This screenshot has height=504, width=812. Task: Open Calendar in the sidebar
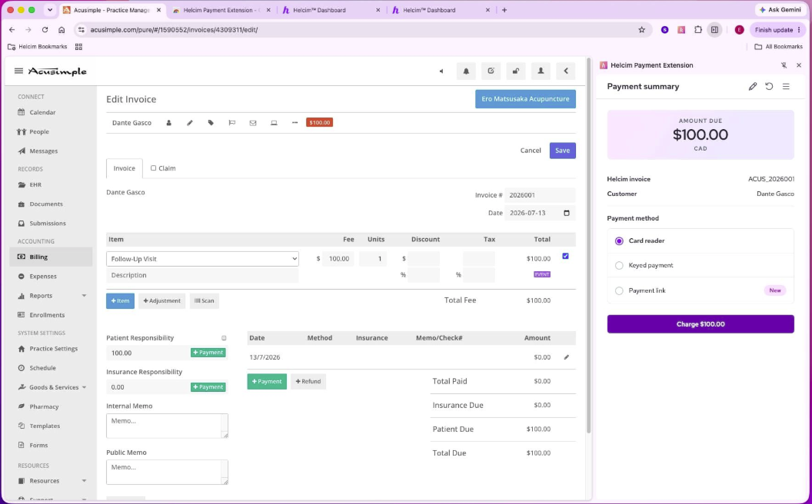pos(42,112)
